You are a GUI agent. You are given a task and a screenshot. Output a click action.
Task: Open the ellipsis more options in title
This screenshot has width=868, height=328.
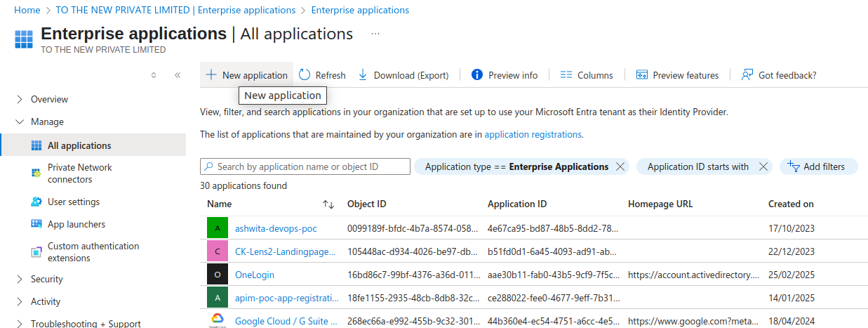point(375,34)
